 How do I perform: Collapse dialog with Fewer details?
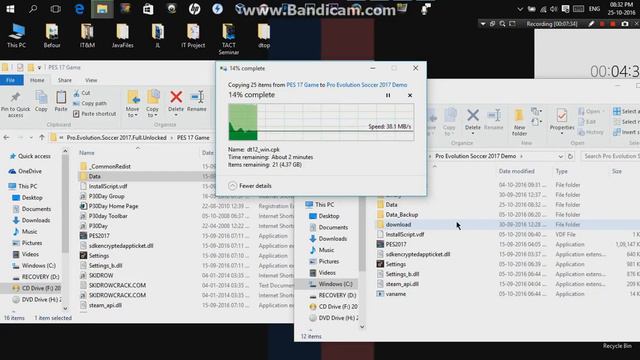point(250,186)
